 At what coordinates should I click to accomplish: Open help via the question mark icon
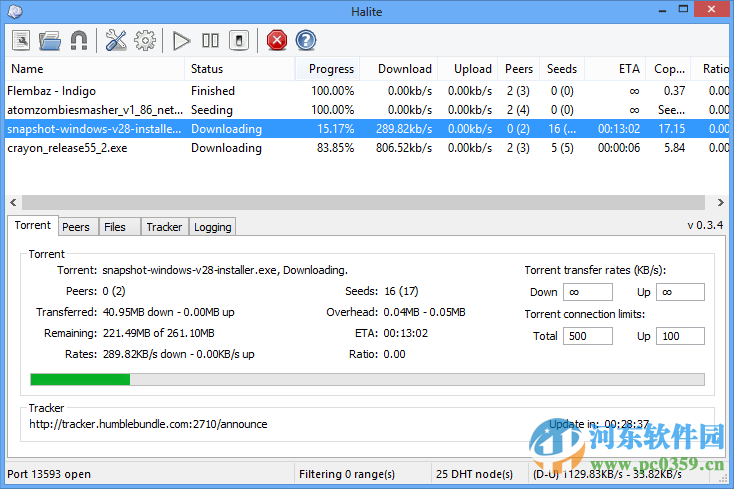point(306,41)
